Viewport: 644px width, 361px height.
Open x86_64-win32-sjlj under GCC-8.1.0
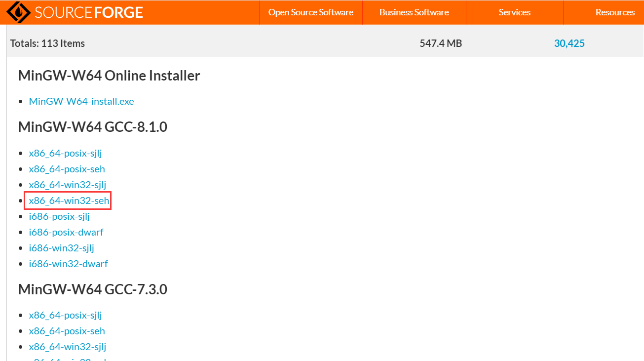coord(68,185)
